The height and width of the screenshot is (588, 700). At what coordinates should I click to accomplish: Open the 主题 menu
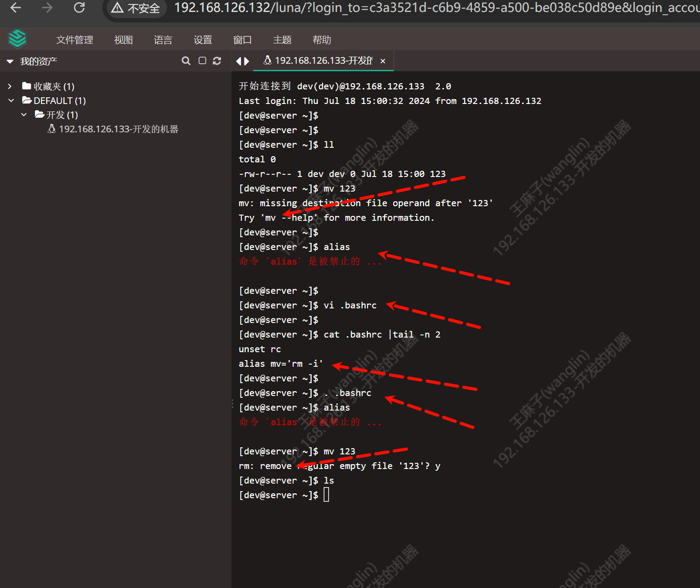(282, 40)
